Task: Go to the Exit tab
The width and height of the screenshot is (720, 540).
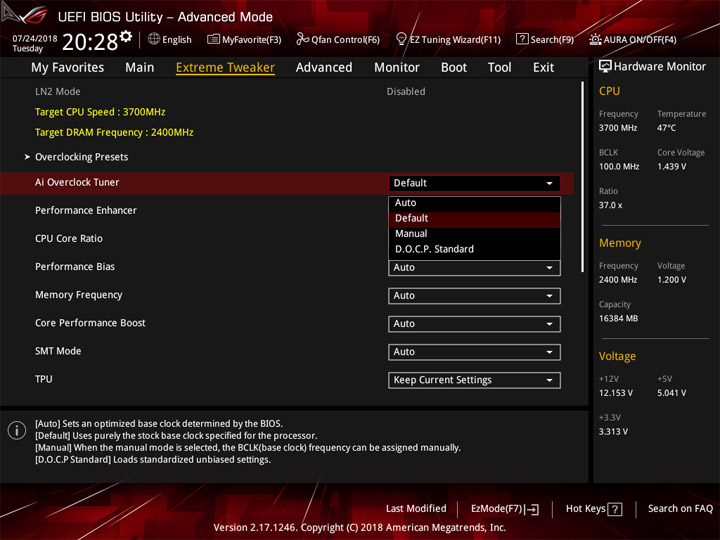Action: click(543, 68)
